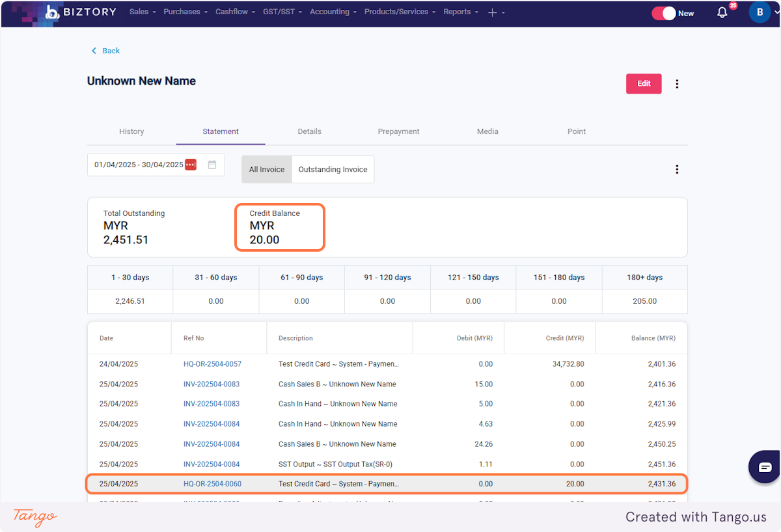Expand the Products/Services menu
This screenshot has width=781, height=532.
(x=400, y=12)
